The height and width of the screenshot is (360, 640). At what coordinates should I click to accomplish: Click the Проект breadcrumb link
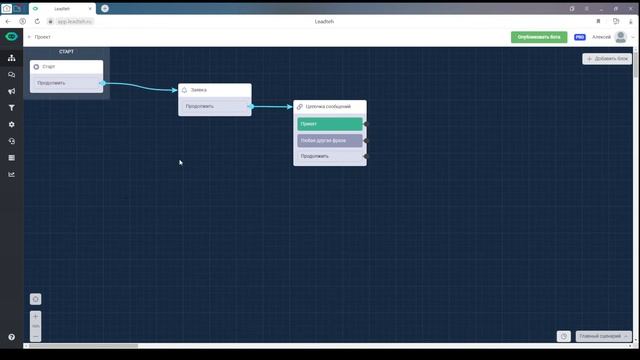(x=42, y=37)
